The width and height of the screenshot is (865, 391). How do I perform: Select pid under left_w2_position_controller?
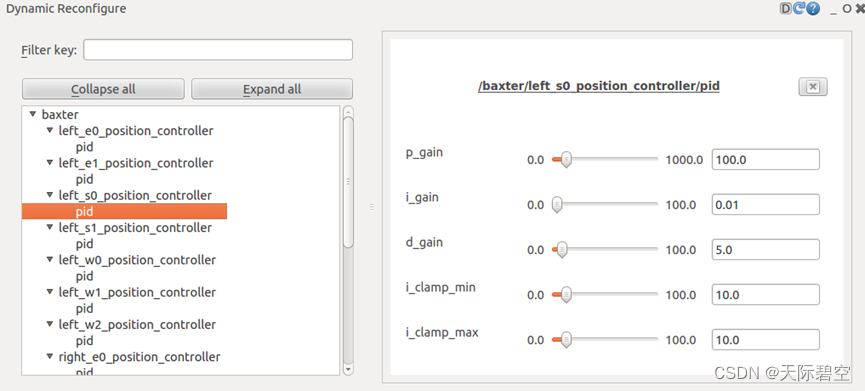[84, 341]
